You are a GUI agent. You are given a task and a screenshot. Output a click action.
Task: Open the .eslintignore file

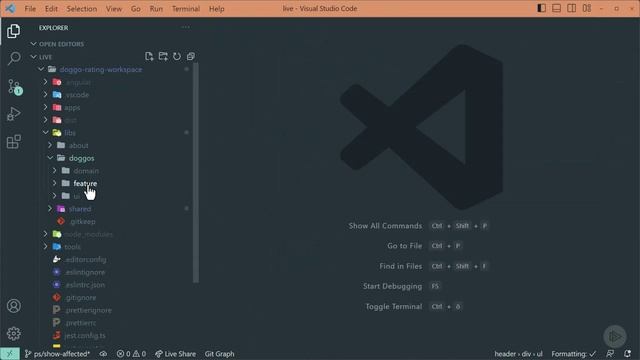[x=85, y=272]
